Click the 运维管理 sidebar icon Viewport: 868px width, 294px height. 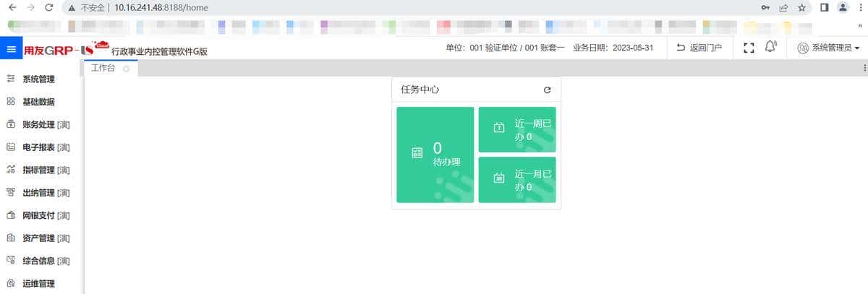[x=11, y=283]
